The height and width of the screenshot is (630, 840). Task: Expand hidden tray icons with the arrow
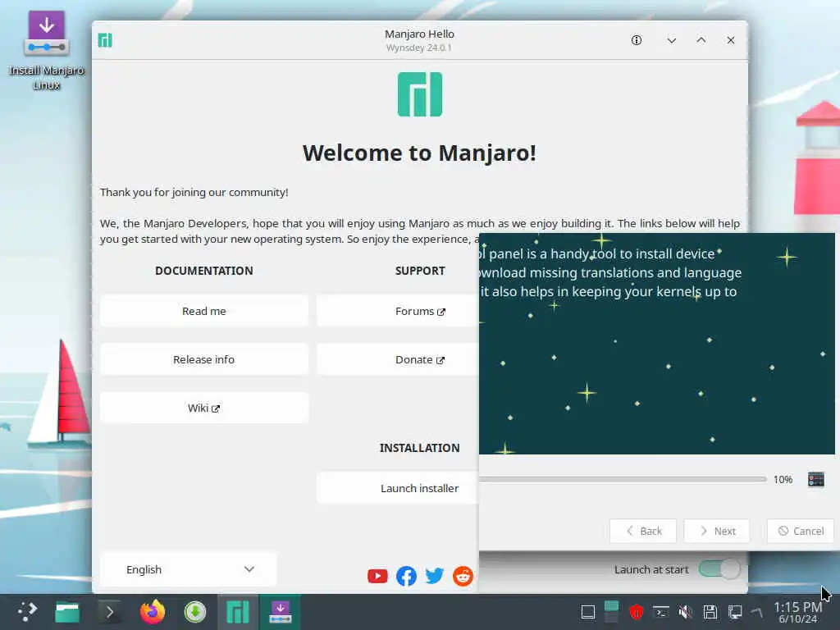(757, 612)
